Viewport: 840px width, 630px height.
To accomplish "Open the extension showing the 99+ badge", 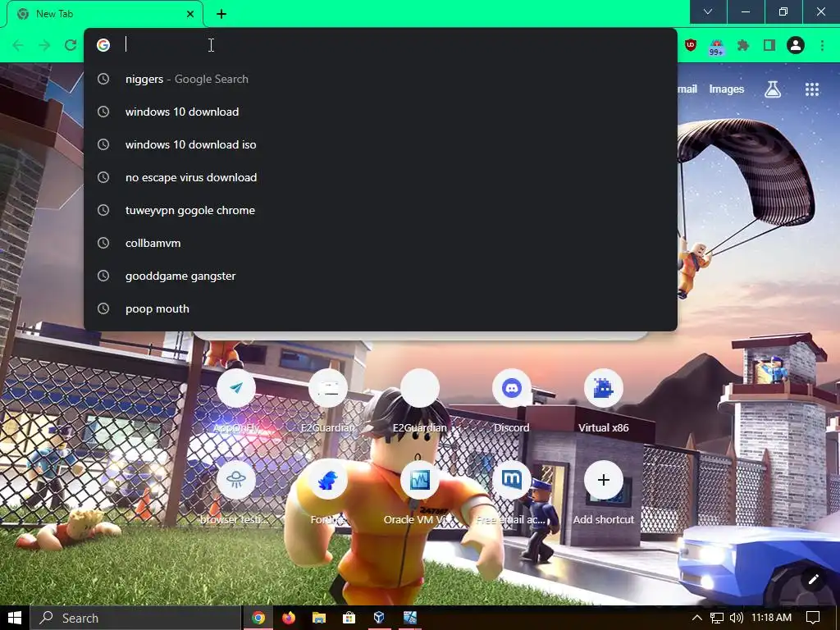I will (x=716, y=47).
